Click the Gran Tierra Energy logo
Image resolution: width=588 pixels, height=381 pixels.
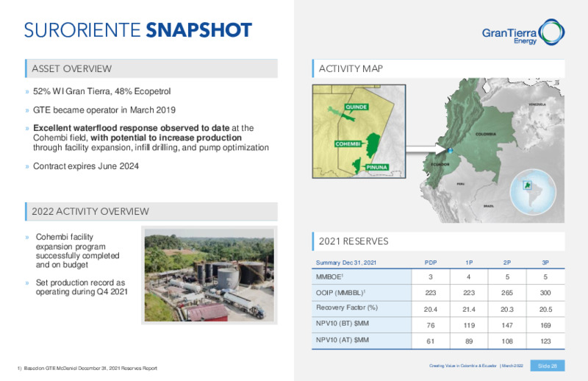(523, 32)
